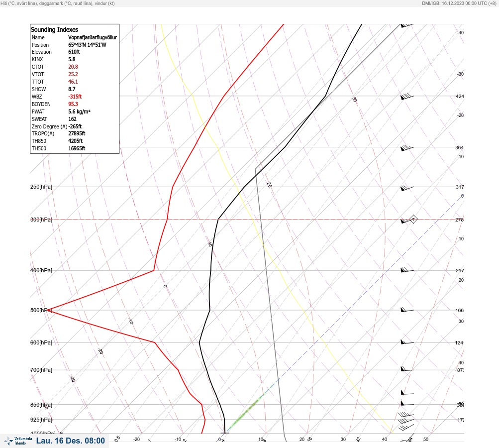Click the wind barb at 500[hPa] level

407,310
